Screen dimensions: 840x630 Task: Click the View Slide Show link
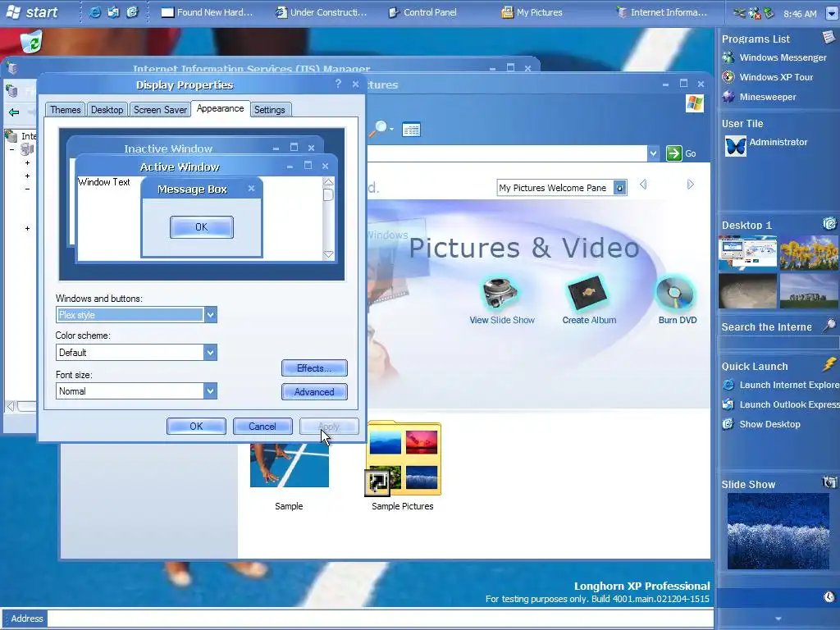coord(502,320)
